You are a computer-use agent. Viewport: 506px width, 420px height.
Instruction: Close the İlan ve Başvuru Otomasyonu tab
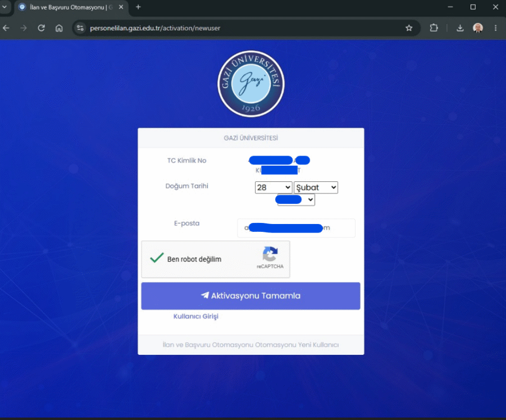(x=121, y=7)
